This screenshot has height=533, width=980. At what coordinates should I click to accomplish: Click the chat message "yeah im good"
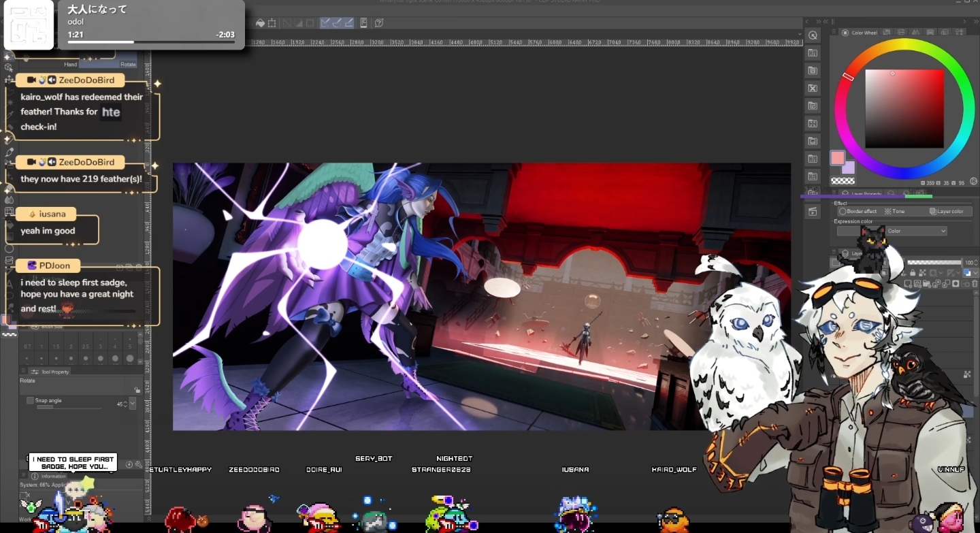coord(48,231)
